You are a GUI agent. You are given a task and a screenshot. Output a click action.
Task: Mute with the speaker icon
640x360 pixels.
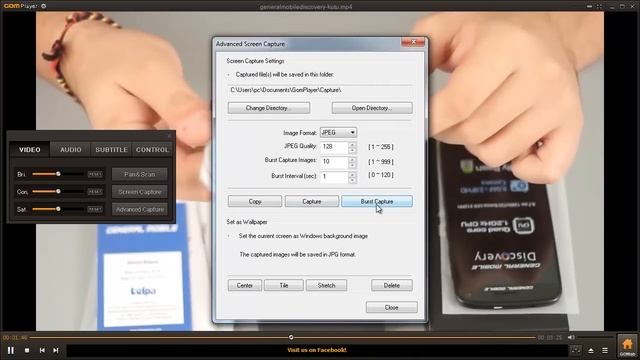pyautogui.click(x=571, y=338)
